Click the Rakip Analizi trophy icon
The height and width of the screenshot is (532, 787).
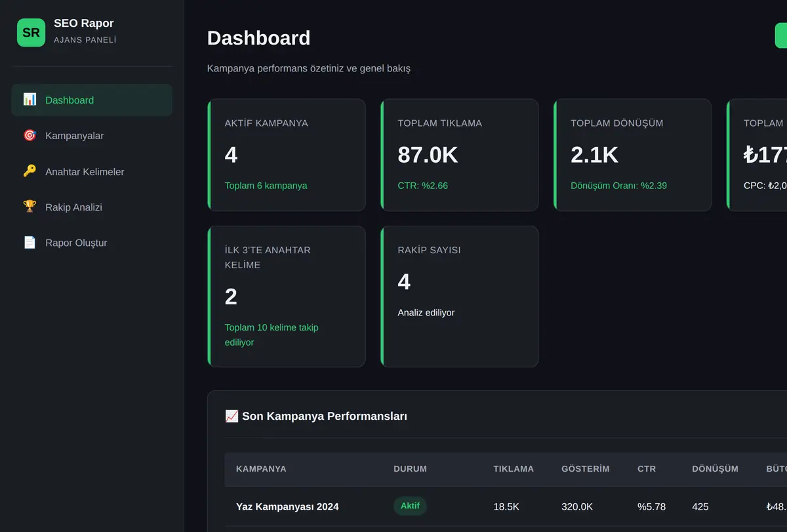pyautogui.click(x=30, y=207)
